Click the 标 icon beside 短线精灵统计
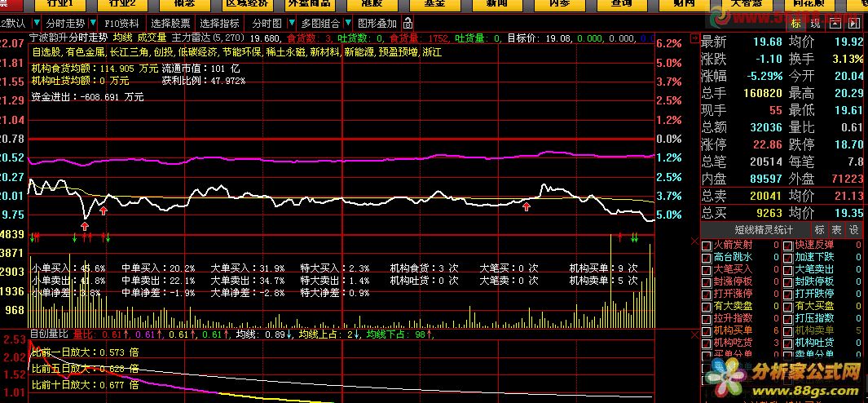This screenshot has height=403, width=868. [819, 229]
